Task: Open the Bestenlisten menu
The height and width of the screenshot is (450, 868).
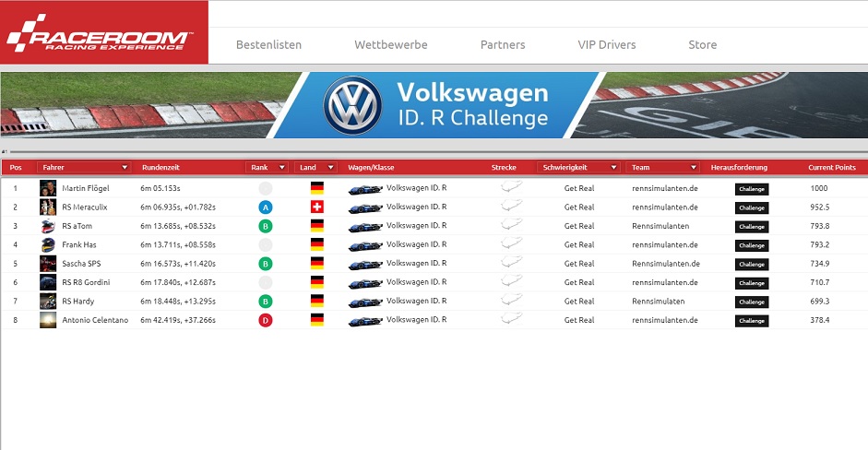Action: [x=268, y=44]
